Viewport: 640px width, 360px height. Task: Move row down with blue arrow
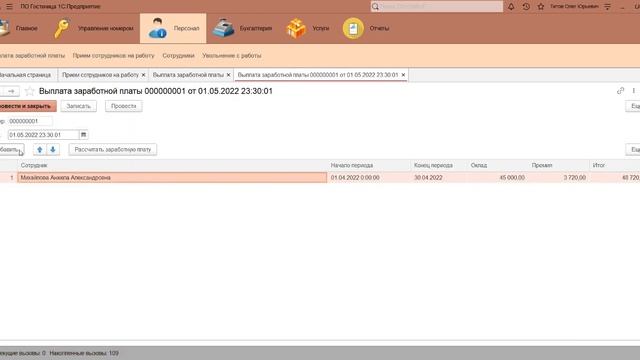[53, 150]
